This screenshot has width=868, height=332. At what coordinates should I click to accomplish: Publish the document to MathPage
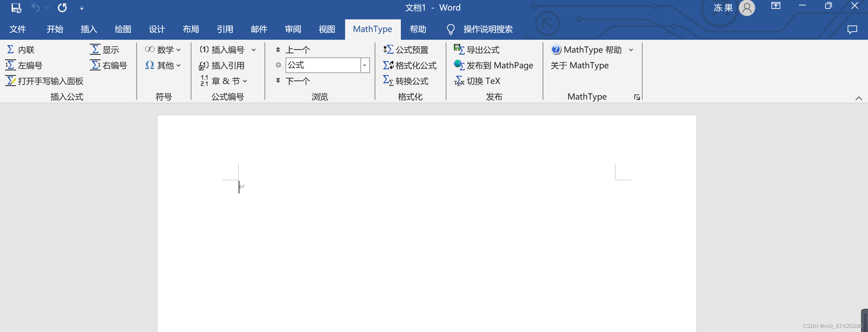(494, 65)
